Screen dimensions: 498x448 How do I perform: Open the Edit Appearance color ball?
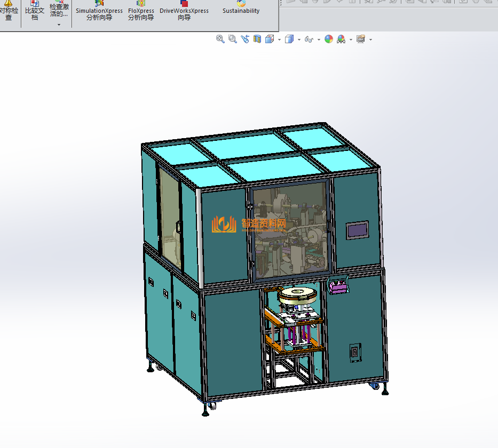(329, 39)
